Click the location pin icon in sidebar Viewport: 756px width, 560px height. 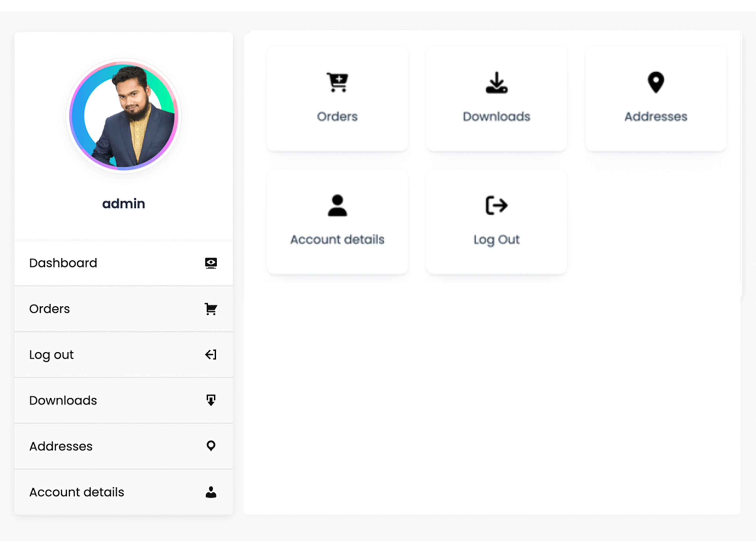[x=211, y=446]
